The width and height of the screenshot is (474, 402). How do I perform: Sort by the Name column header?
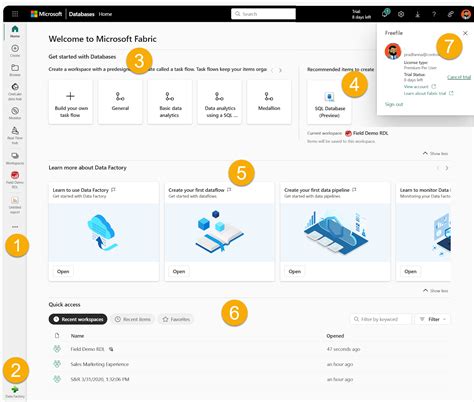tap(77, 336)
